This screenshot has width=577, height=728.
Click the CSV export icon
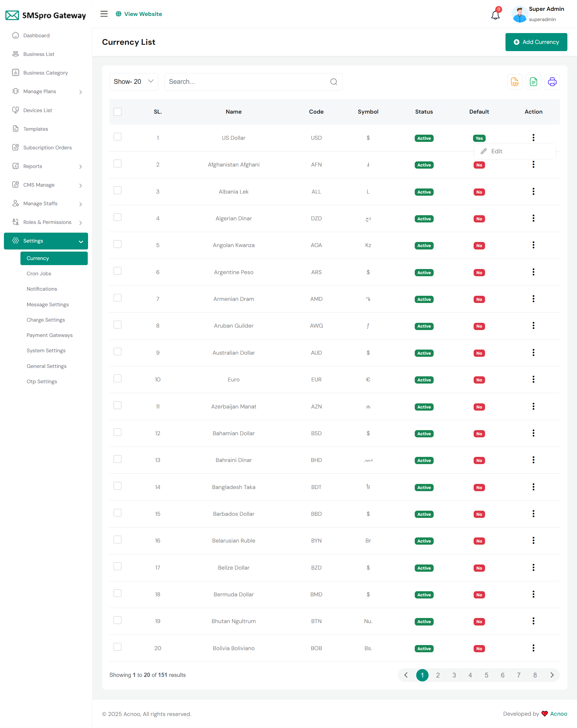click(514, 82)
